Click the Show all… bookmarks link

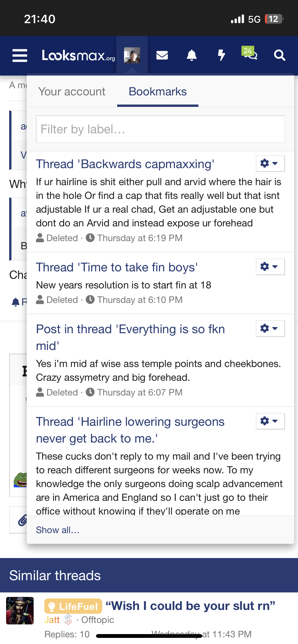click(x=58, y=530)
